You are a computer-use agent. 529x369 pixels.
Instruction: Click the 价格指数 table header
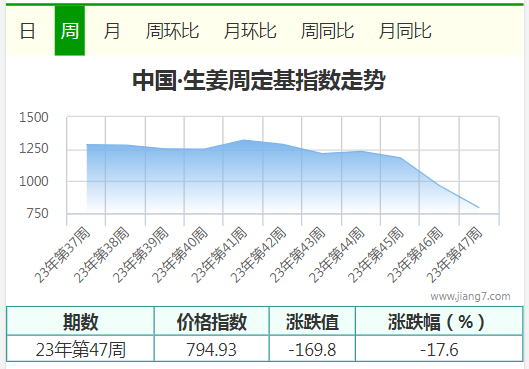pos(212,322)
